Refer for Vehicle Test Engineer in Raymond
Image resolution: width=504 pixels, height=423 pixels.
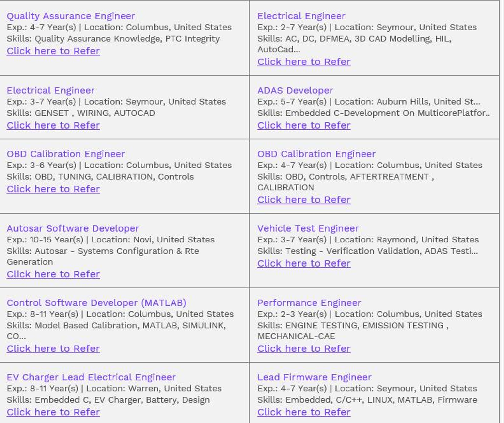(x=304, y=263)
